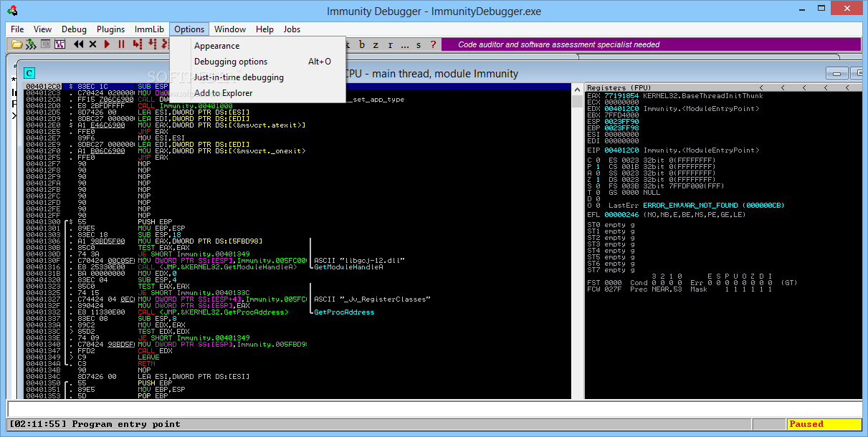Click disassembly scrollbar up arrow
The image size is (868, 437).
tap(577, 88)
